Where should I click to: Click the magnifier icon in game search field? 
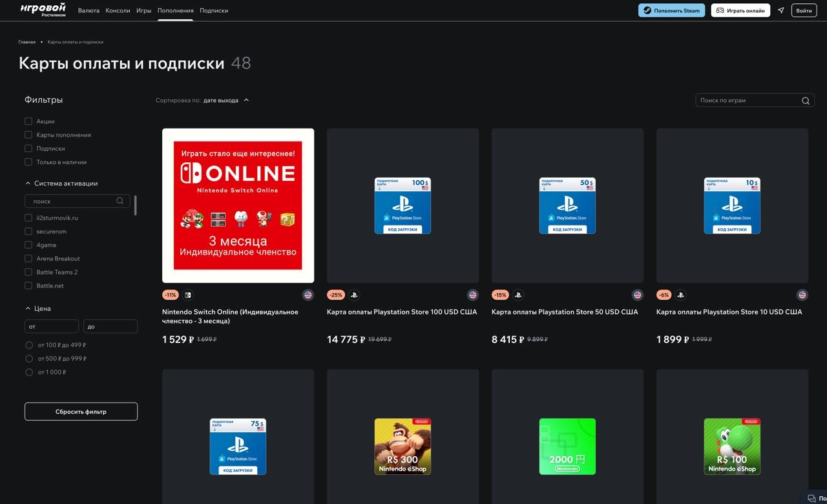[806, 100]
